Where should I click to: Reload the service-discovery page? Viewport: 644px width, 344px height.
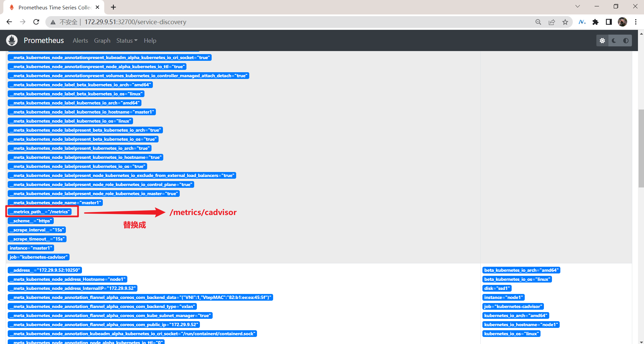pyautogui.click(x=36, y=22)
